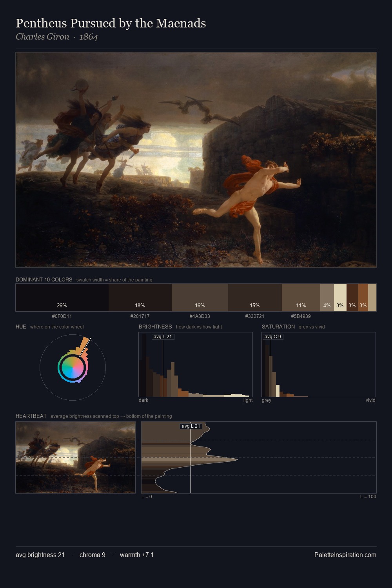392x588 pixels.
Task: Click the saturation histogram chart
Action: coord(319,365)
